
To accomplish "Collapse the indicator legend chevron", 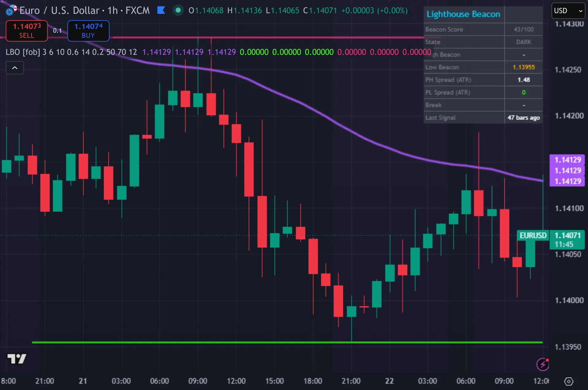I will point(15,68).
